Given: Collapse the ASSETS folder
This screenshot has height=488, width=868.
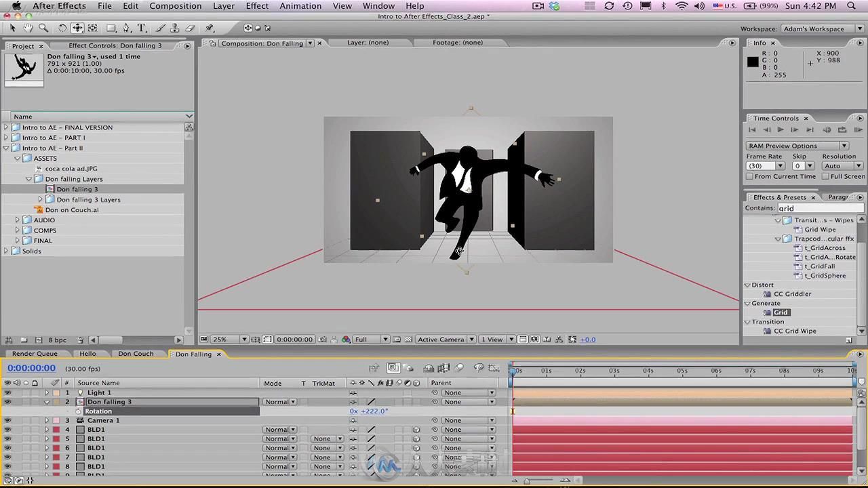Looking at the screenshot, I should (18, 159).
